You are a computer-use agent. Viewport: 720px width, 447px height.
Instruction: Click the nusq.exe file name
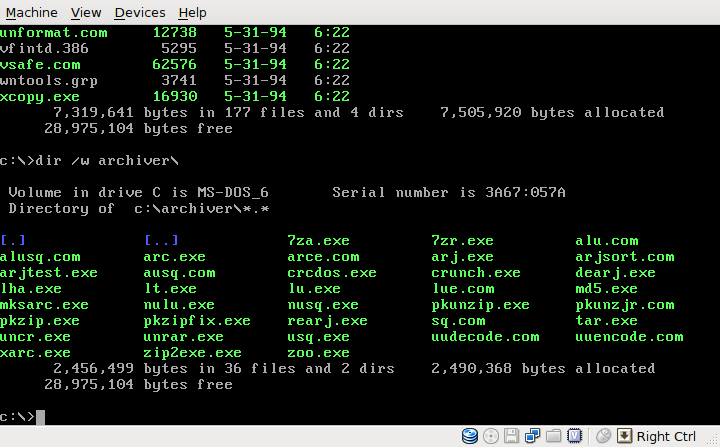(323, 305)
